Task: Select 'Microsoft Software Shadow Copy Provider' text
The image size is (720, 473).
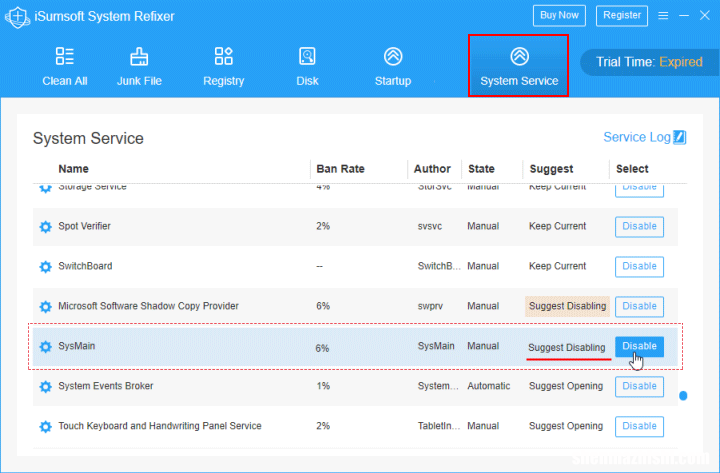Action: 148,306
